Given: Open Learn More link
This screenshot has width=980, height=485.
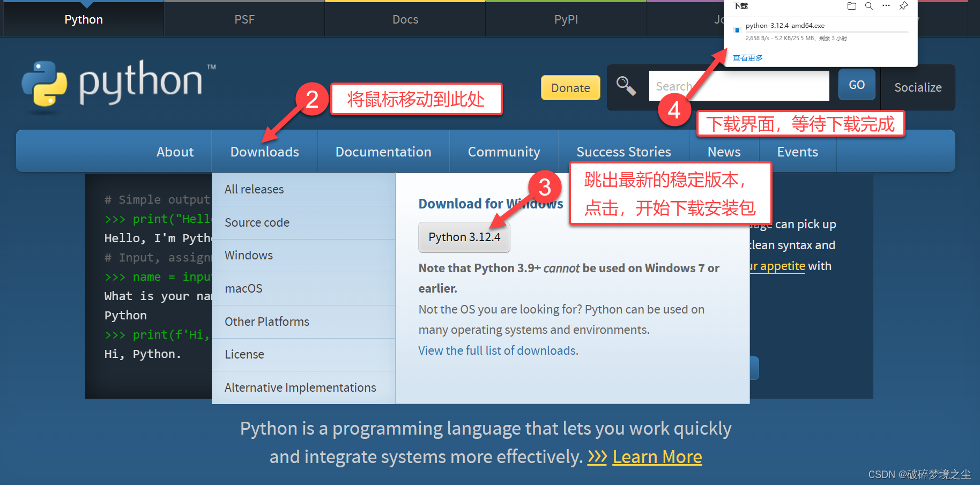Looking at the screenshot, I should (657, 457).
